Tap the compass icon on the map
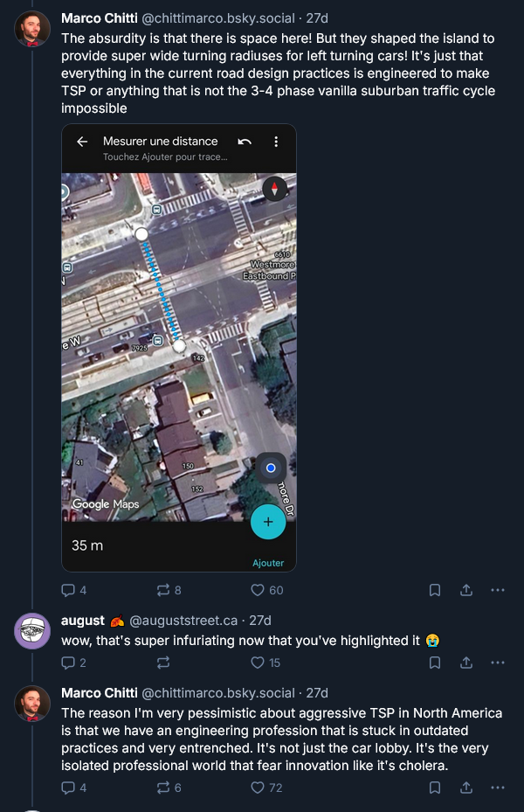Screen dimensions: 524x812 tap(275, 189)
